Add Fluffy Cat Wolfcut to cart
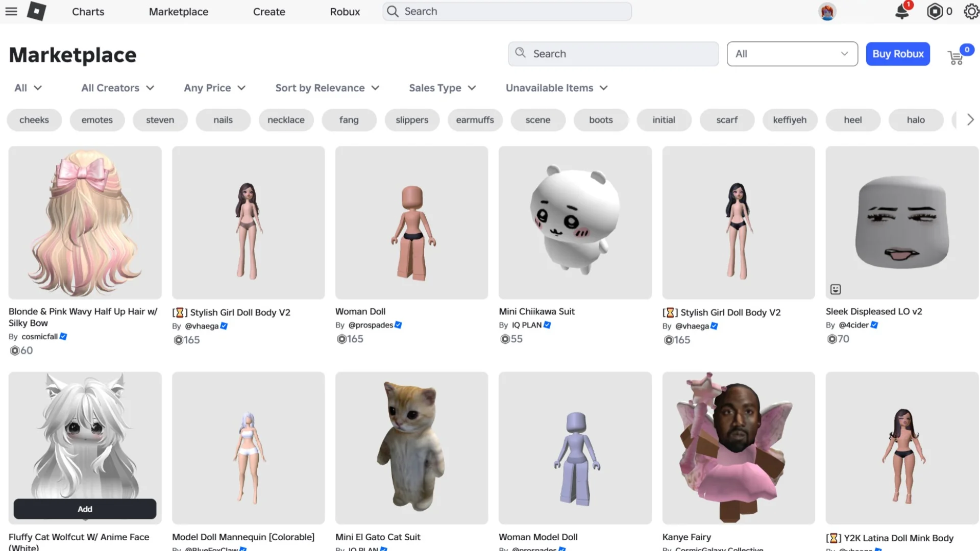This screenshot has width=980, height=551. click(x=85, y=509)
